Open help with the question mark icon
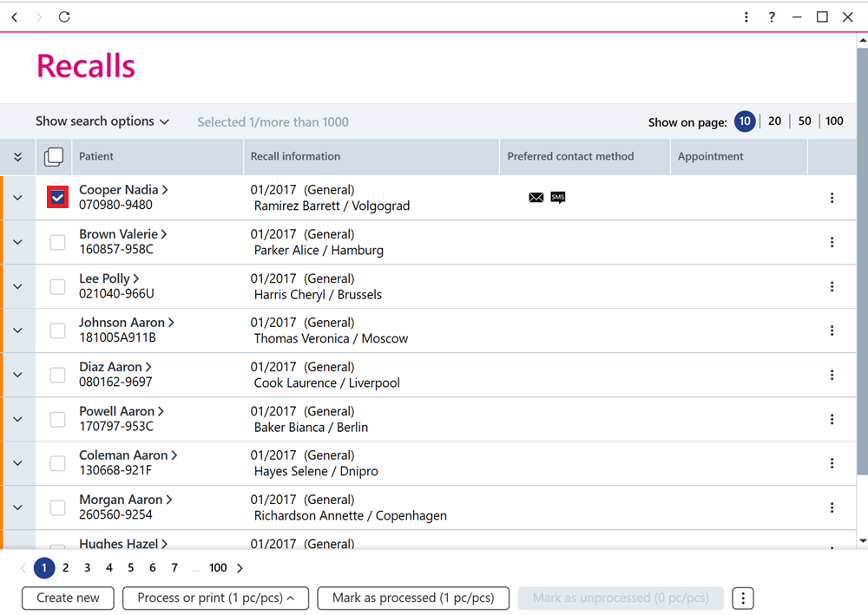This screenshot has width=868, height=615. coord(772,17)
